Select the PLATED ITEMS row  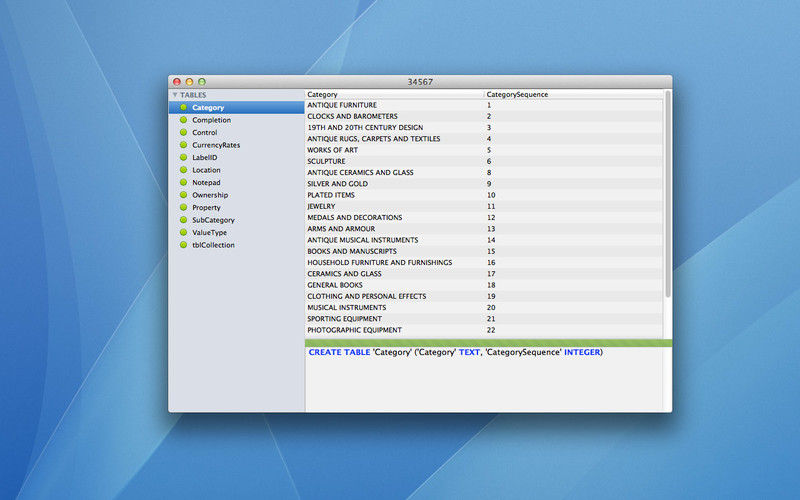tap(484, 195)
